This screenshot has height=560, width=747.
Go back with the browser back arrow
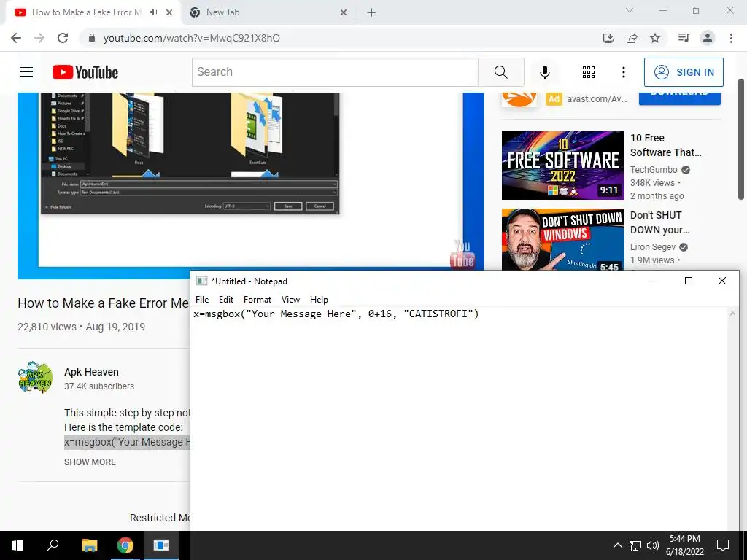(x=16, y=38)
